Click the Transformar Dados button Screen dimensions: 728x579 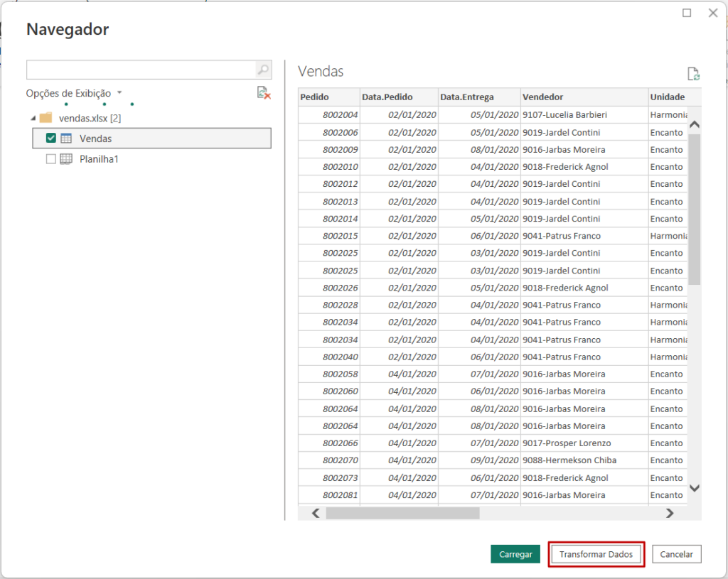point(596,554)
